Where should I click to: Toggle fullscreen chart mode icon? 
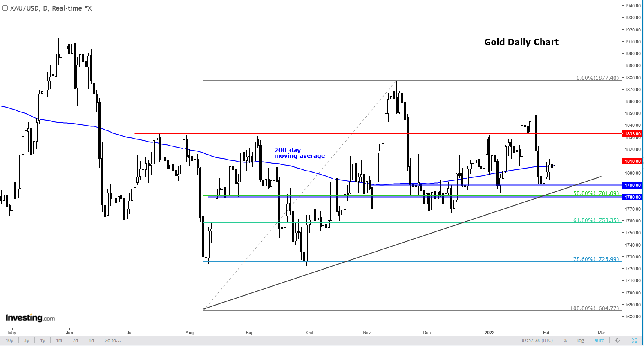[634, 340]
